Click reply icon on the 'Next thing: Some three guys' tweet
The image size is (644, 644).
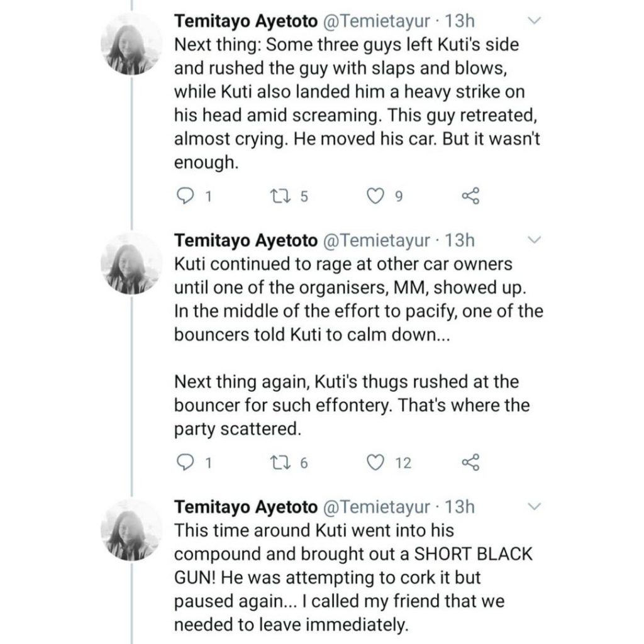pos(184,197)
